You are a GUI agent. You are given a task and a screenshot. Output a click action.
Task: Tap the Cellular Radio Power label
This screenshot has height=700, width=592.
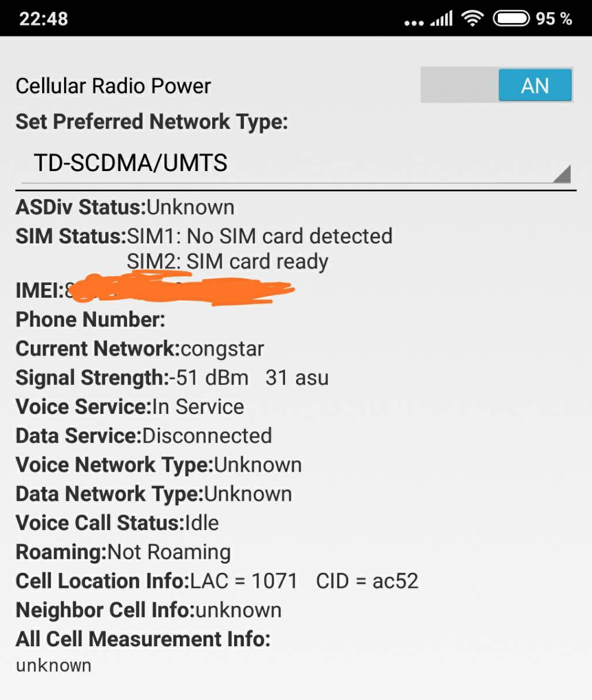tap(113, 86)
